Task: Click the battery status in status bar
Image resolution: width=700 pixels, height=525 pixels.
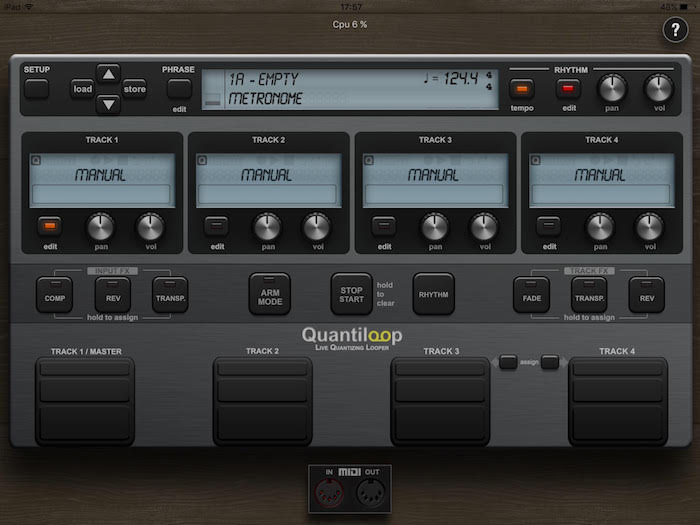Action: click(x=675, y=7)
